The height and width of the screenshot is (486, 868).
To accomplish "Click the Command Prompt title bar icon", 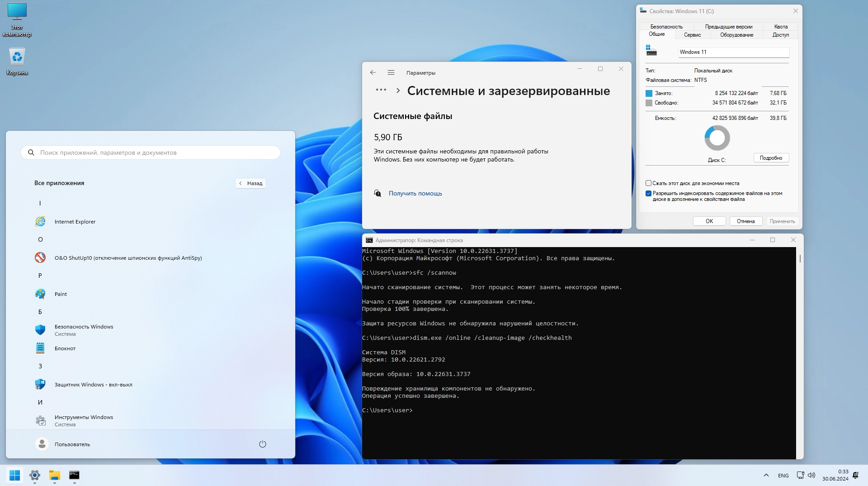I will coord(369,240).
